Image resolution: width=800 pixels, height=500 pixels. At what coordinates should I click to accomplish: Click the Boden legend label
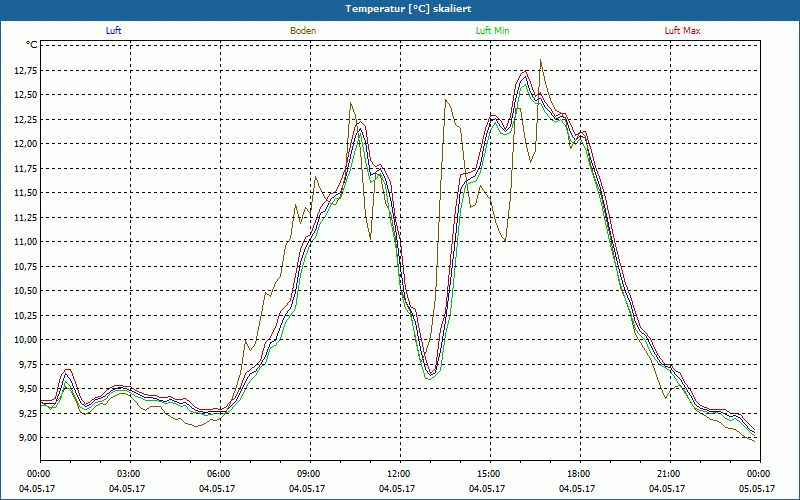click(303, 31)
